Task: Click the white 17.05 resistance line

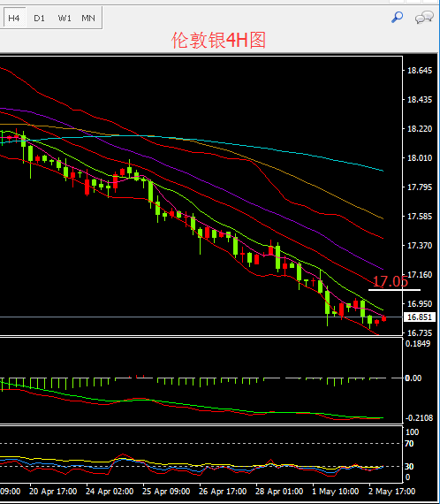Action: (x=394, y=290)
